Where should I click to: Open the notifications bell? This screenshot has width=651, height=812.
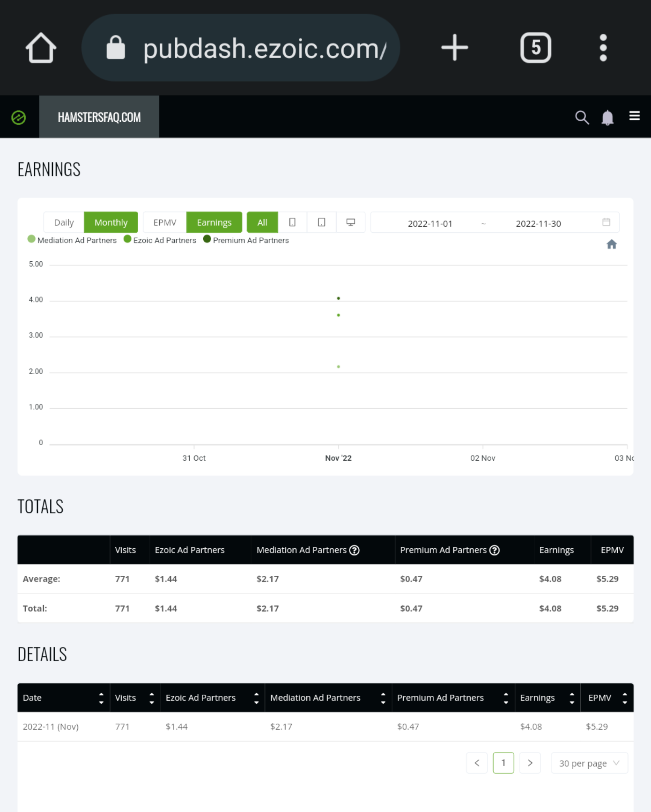[x=607, y=118]
